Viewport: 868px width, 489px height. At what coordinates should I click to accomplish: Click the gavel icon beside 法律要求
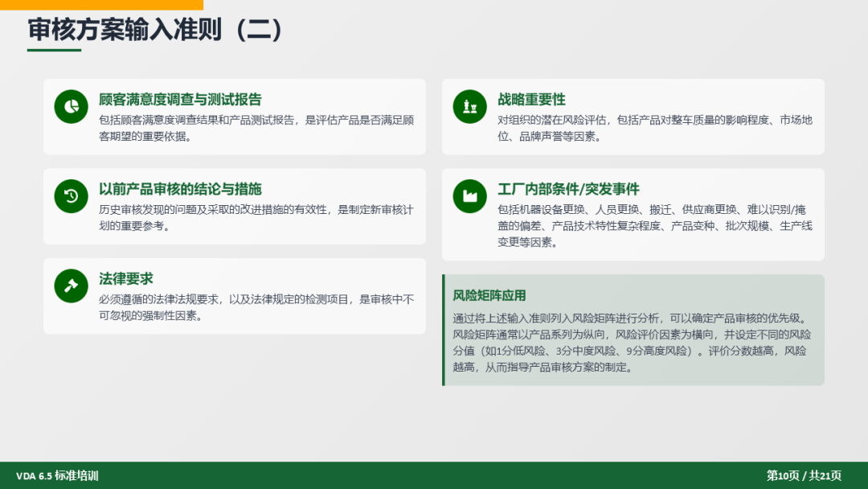[71, 286]
